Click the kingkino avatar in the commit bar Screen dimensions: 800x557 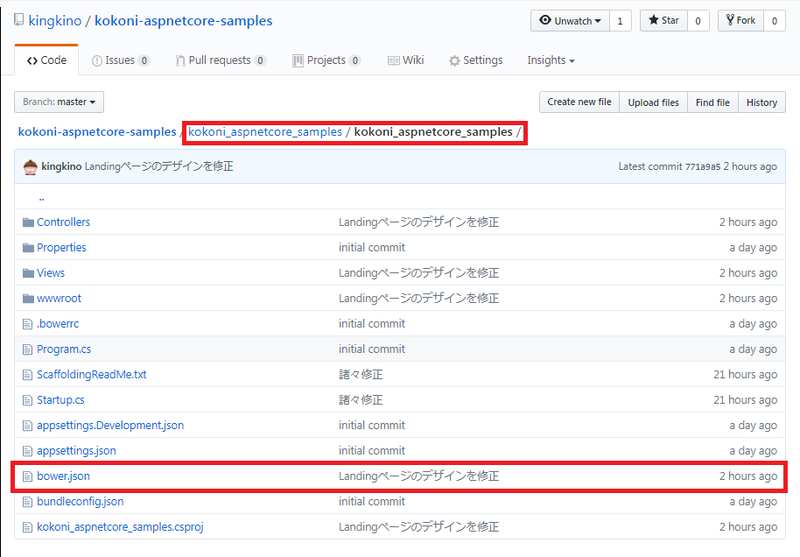coord(30,166)
